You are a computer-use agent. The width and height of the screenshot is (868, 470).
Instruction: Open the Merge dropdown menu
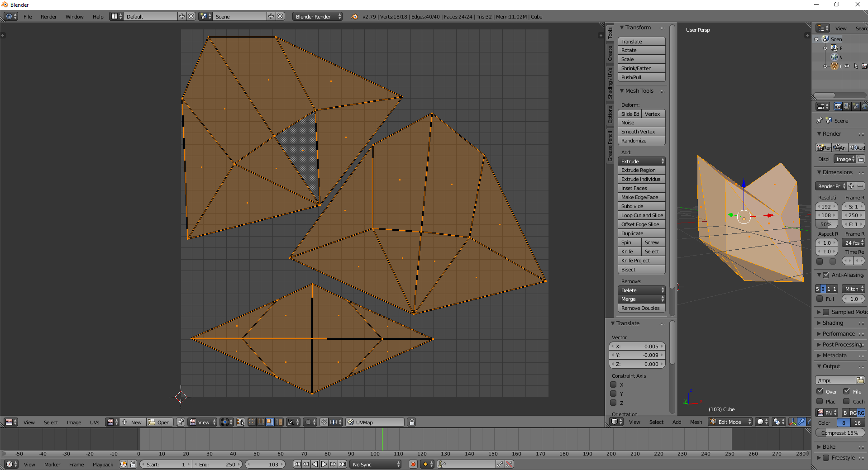click(x=642, y=299)
